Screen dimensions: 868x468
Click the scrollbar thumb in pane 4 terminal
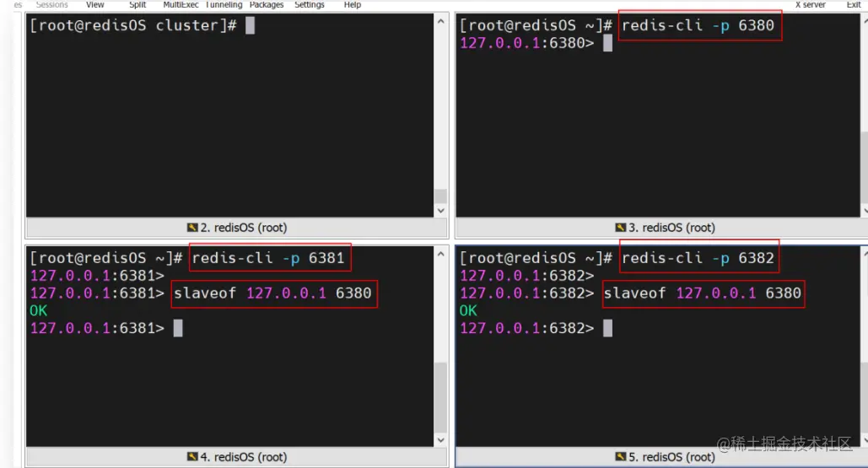click(x=440, y=398)
